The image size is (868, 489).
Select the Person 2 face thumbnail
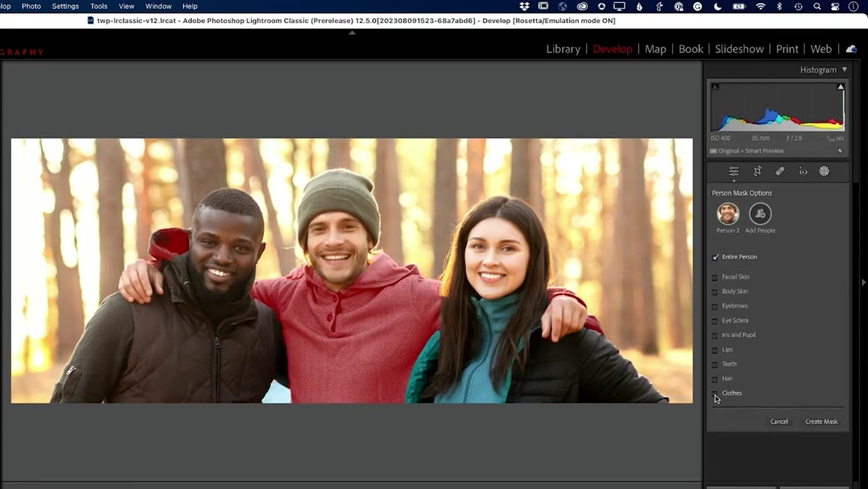click(x=728, y=213)
